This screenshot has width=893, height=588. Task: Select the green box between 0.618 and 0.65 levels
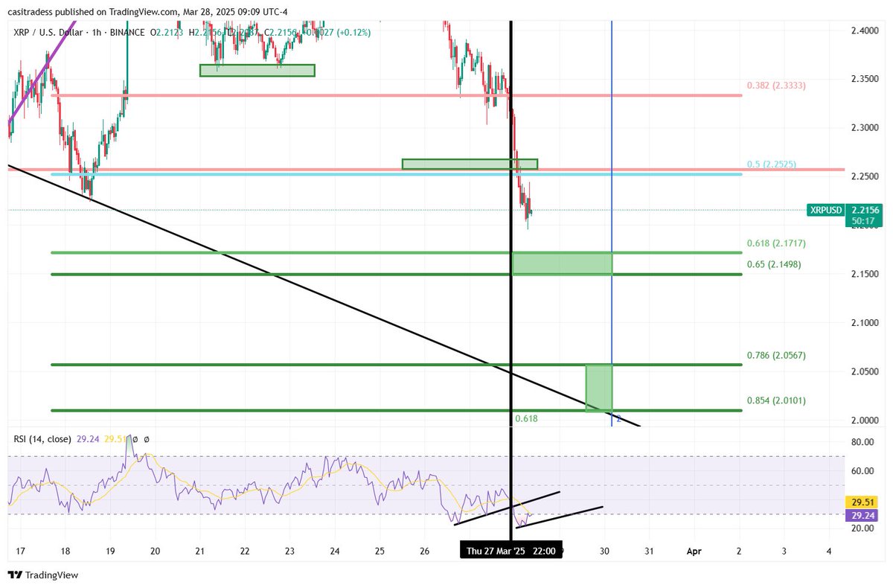[x=562, y=263]
